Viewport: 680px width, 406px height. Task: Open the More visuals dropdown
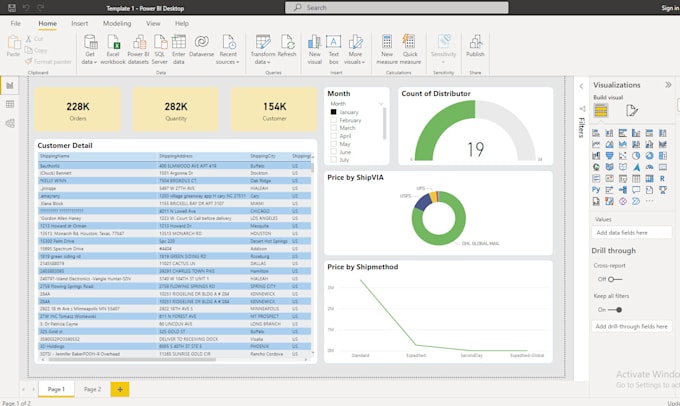click(355, 49)
